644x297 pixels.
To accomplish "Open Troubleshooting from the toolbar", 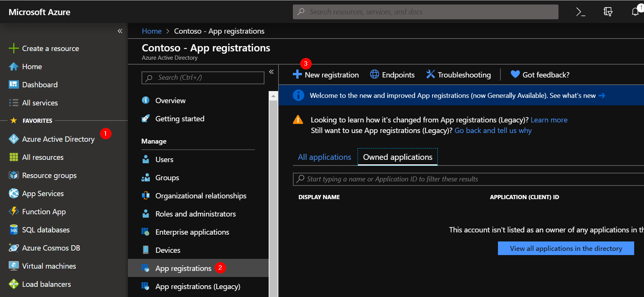I will tap(459, 75).
